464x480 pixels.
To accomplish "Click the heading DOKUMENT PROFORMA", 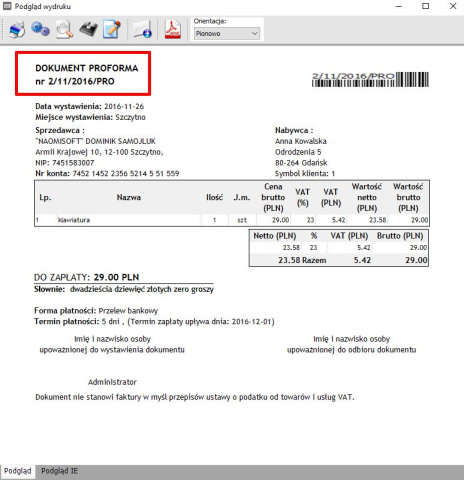I will 87,68.
